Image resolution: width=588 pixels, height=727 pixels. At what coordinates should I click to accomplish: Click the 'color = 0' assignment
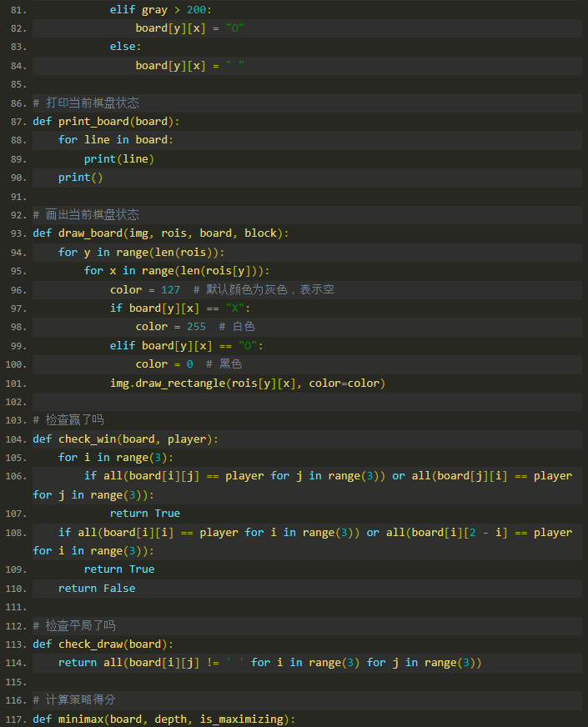pos(164,364)
